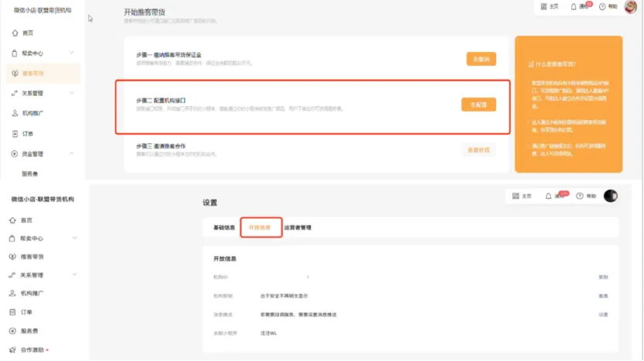Select the highlighted orange 推客带货 sidebar item
Image resolution: width=644 pixels, height=361 pixels.
tap(43, 74)
